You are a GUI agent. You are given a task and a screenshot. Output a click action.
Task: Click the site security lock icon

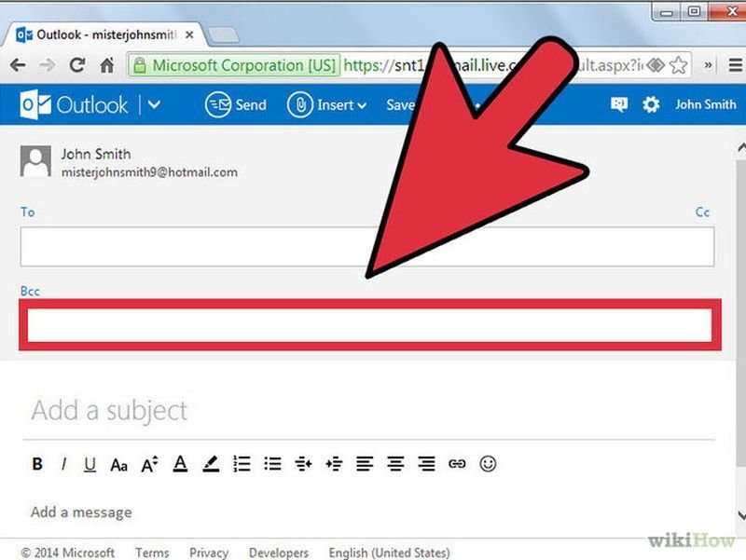[x=139, y=65]
